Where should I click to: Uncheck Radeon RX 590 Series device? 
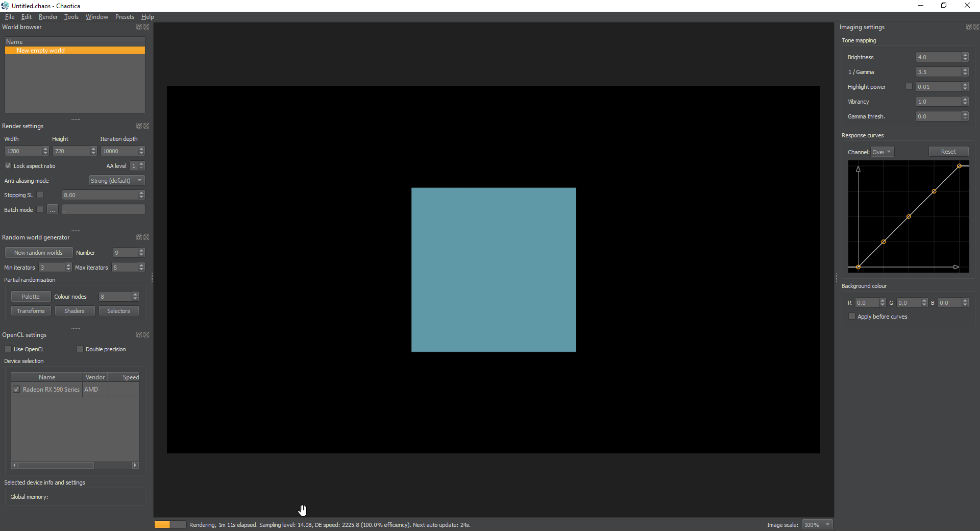click(17, 390)
